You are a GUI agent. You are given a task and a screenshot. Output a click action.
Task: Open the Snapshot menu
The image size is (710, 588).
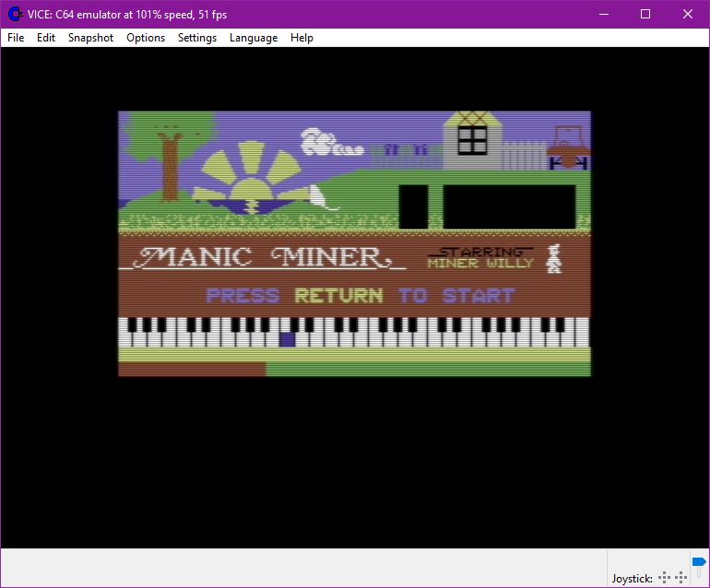click(x=90, y=38)
